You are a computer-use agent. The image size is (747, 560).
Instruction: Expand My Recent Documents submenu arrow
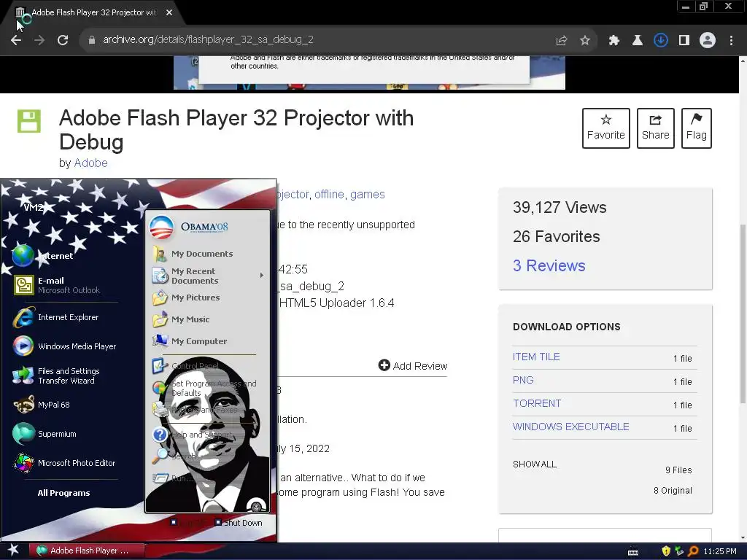pyautogui.click(x=262, y=275)
